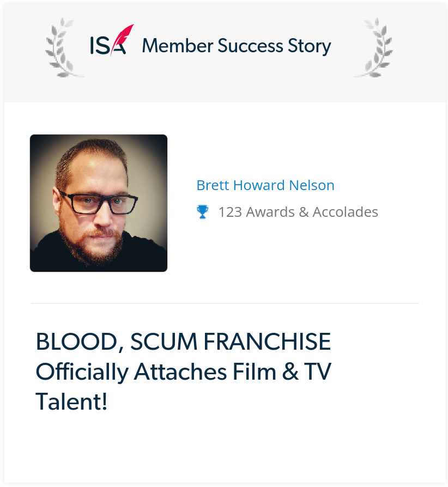Screen dimensions: 448x487
Task: Click Brett Howard Nelson's profile photo
Action: [x=99, y=203]
